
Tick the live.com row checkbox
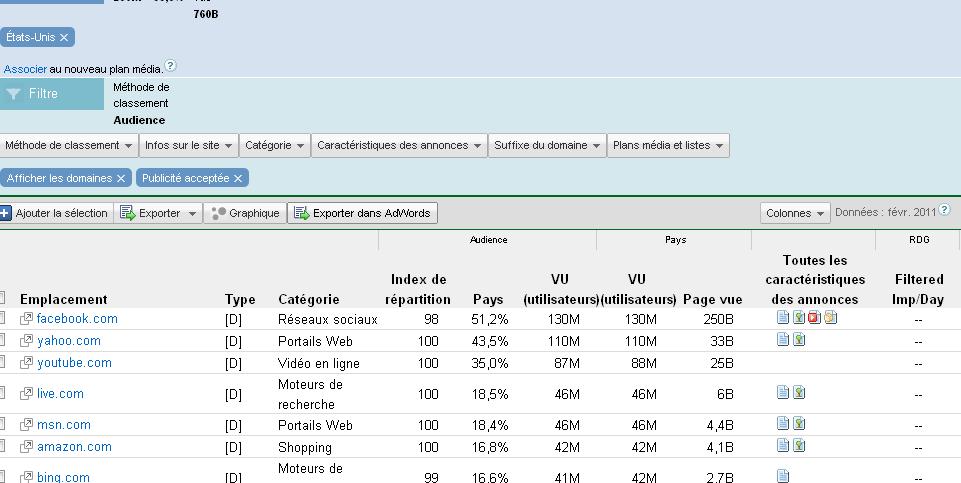point(2,393)
